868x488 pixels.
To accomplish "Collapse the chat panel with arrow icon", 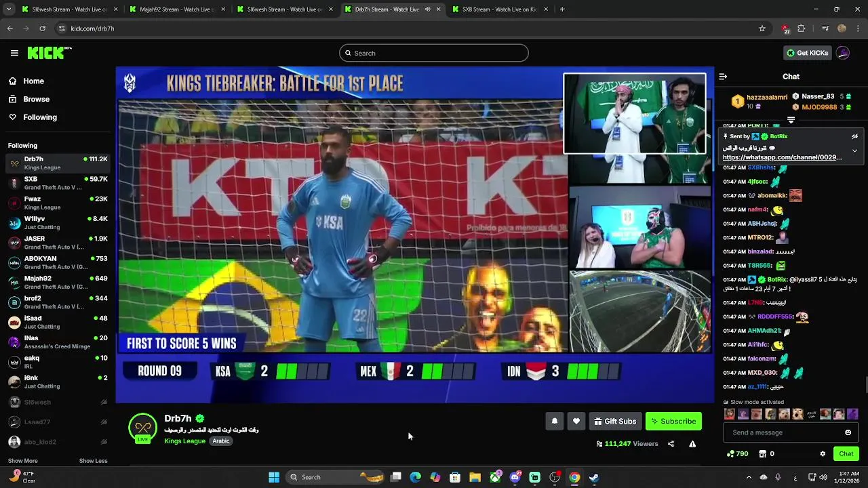I will [x=723, y=77].
